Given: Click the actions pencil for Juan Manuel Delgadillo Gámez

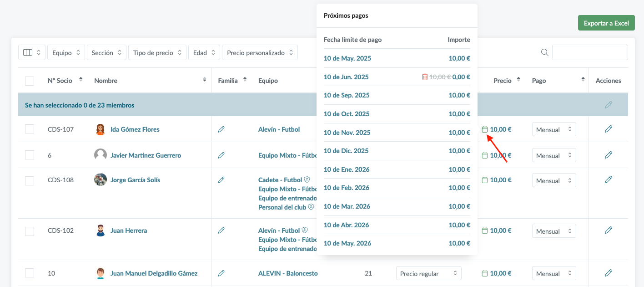Looking at the screenshot, I should 609,273.
